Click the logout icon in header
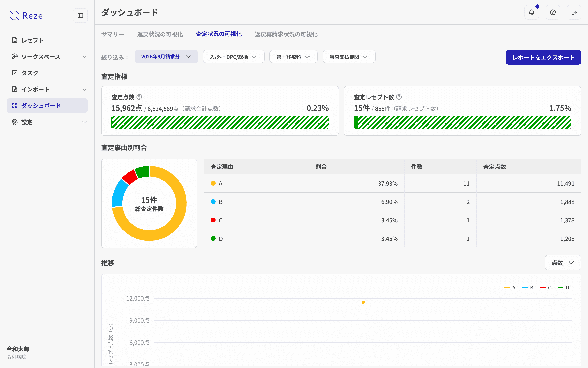 click(574, 12)
